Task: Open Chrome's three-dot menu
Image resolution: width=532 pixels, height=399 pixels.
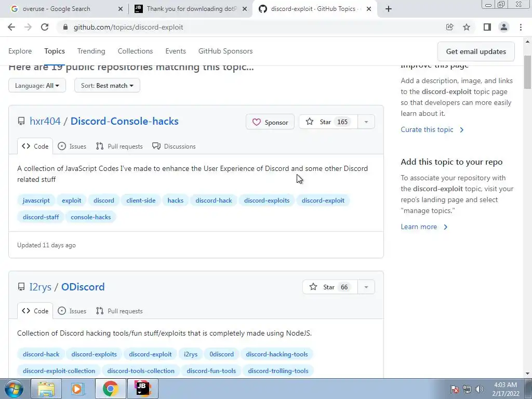Action: click(521, 27)
